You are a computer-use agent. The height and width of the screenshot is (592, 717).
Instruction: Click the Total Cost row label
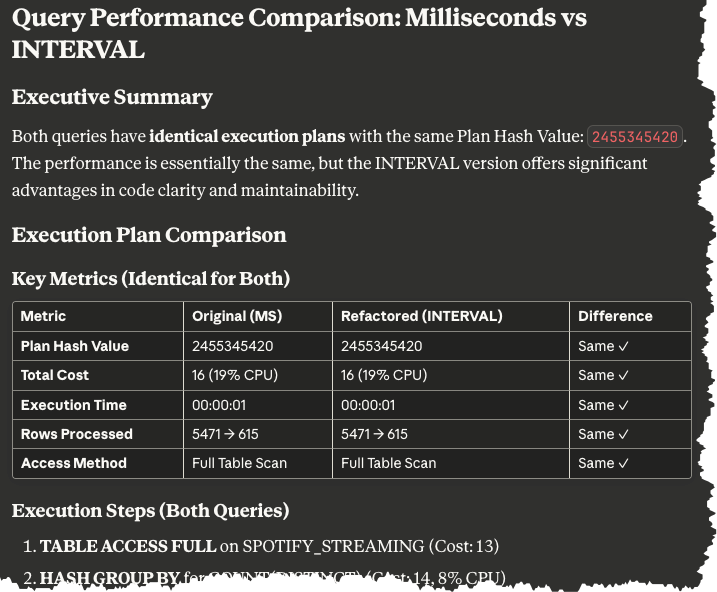[x=55, y=375]
